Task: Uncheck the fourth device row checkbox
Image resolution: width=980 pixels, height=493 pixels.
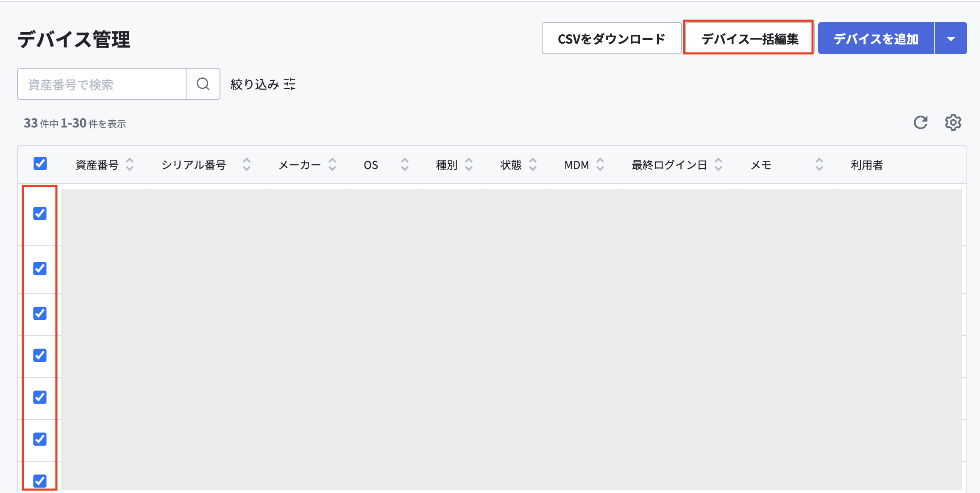Action: (x=40, y=355)
